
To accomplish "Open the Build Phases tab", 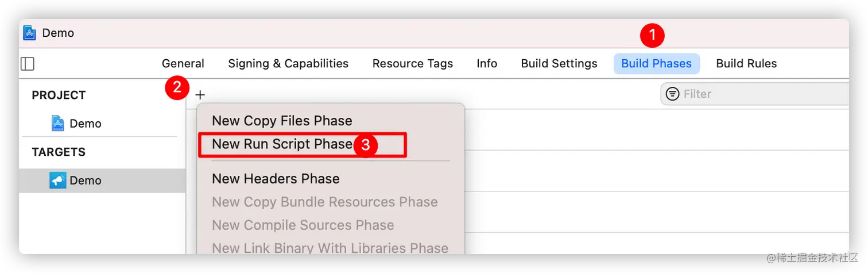I will [656, 64].
